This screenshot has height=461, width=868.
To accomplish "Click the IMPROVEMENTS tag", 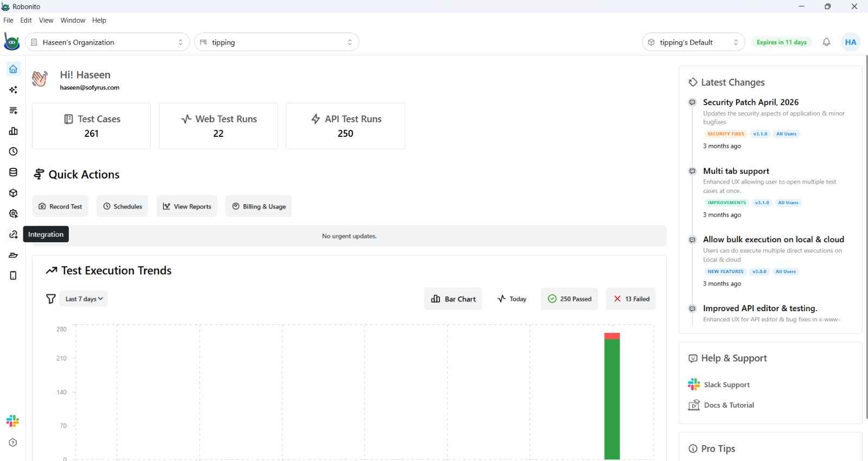I will pyautogui.click(x=727, y=203).
